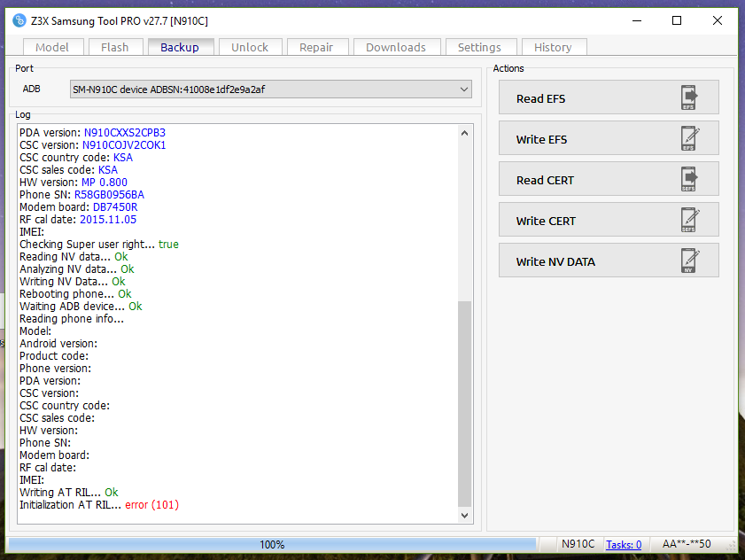
Task: Click the 100% progress bar
Action: [x=272, y=545]
